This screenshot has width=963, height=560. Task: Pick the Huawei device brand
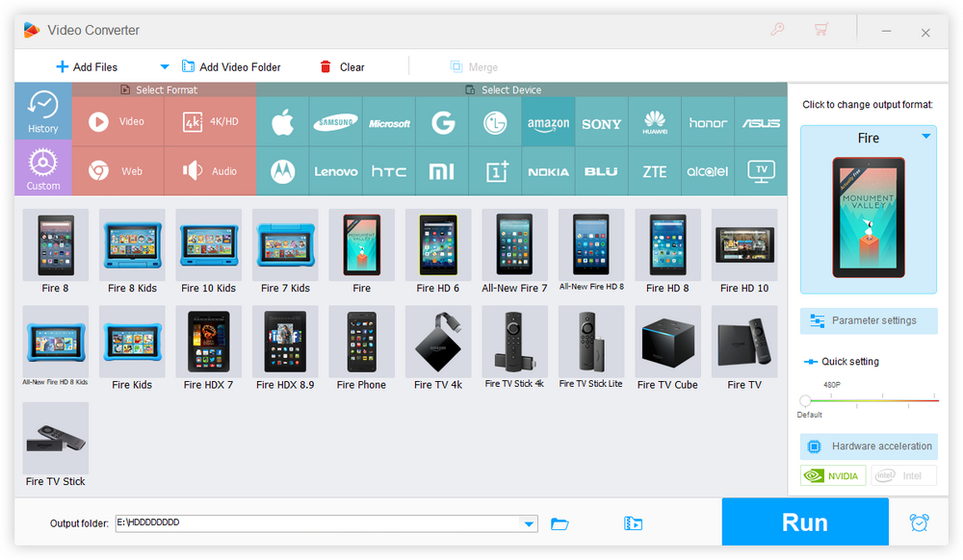point(655,122)
